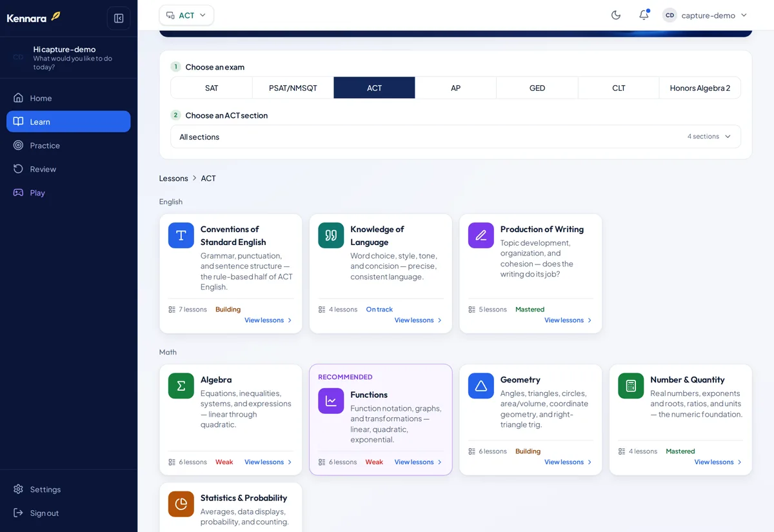View lessons for Algebra

[x=268, y=462]
